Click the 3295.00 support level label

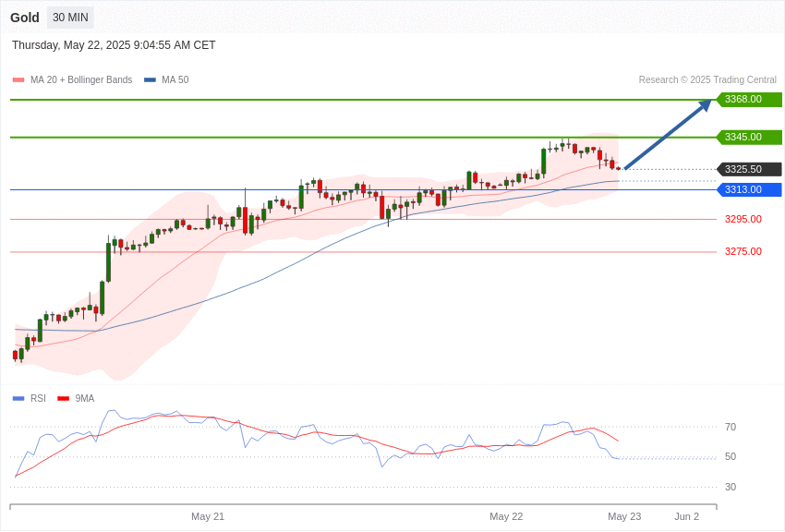(x=743, y=219)
